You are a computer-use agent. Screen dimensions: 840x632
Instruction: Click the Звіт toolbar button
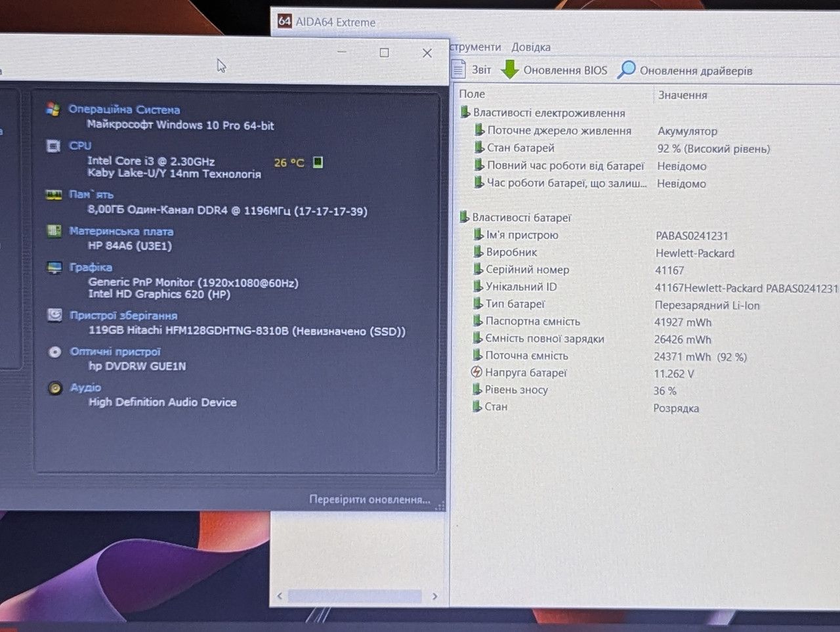point(472,70)
